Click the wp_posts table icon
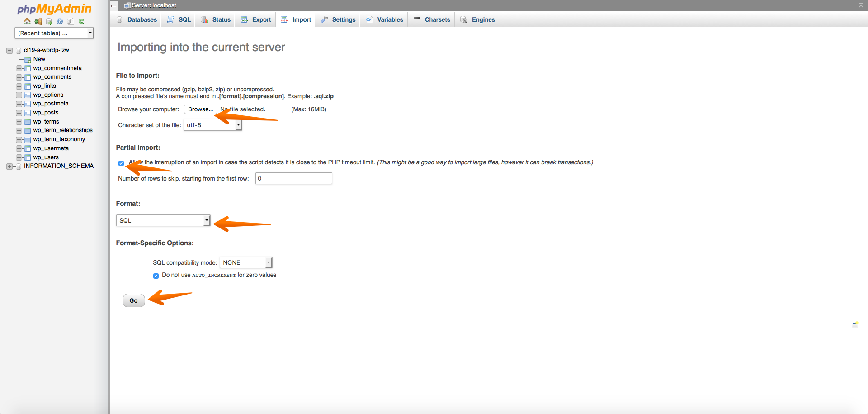This screenshot has height=414, width=868. pyautogui.click(x=28, y=113)
